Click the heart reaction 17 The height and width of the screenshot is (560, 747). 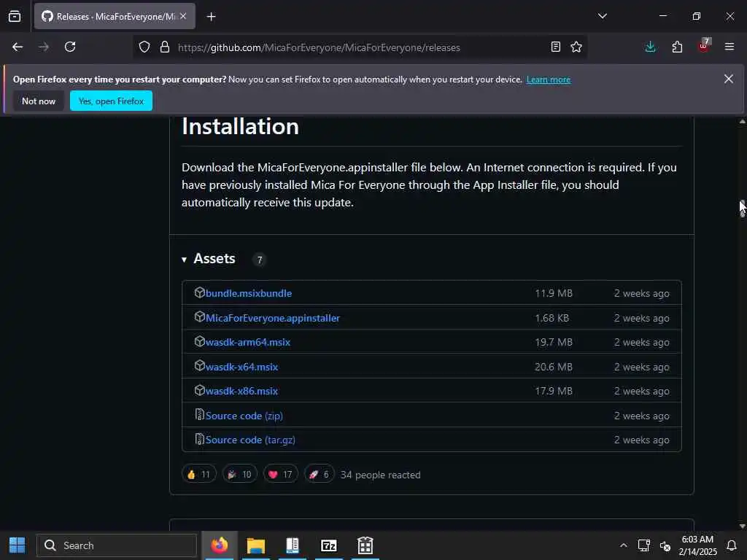pyautogui.click(x=281, y=474)
